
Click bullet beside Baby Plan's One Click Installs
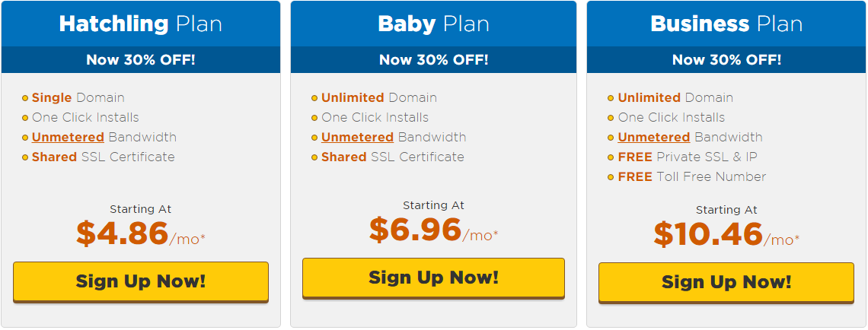click(314, 118)
